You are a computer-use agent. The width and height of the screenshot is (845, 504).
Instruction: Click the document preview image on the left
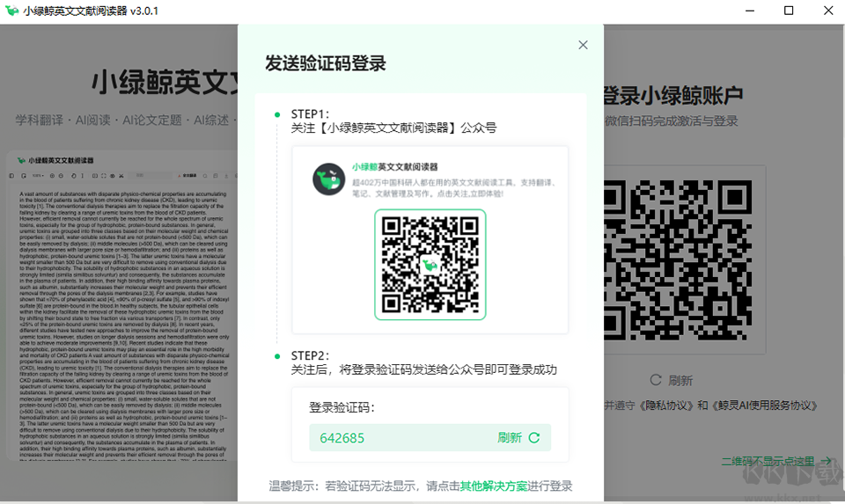click(123, 306)
